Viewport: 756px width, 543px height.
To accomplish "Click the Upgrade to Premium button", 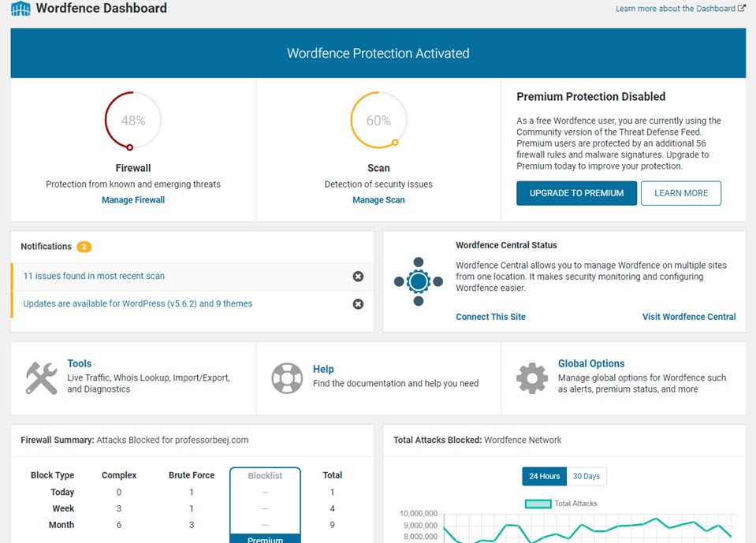I will coord(576,193).
